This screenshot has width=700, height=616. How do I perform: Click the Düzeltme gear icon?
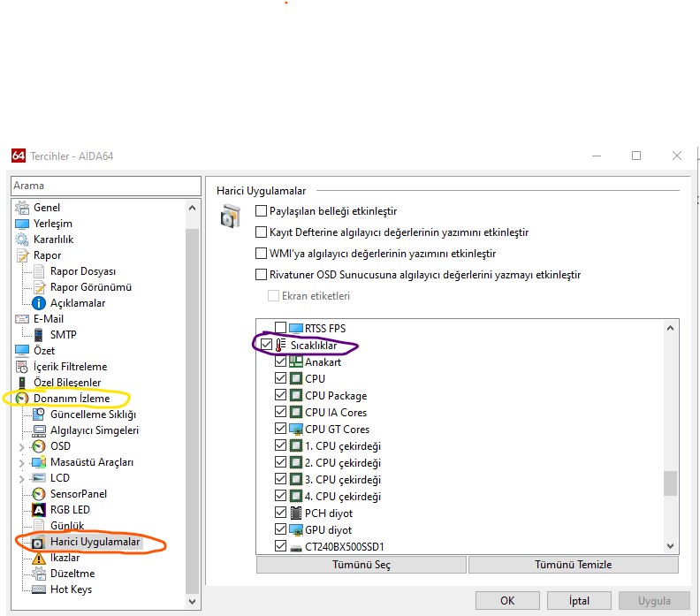39,574
